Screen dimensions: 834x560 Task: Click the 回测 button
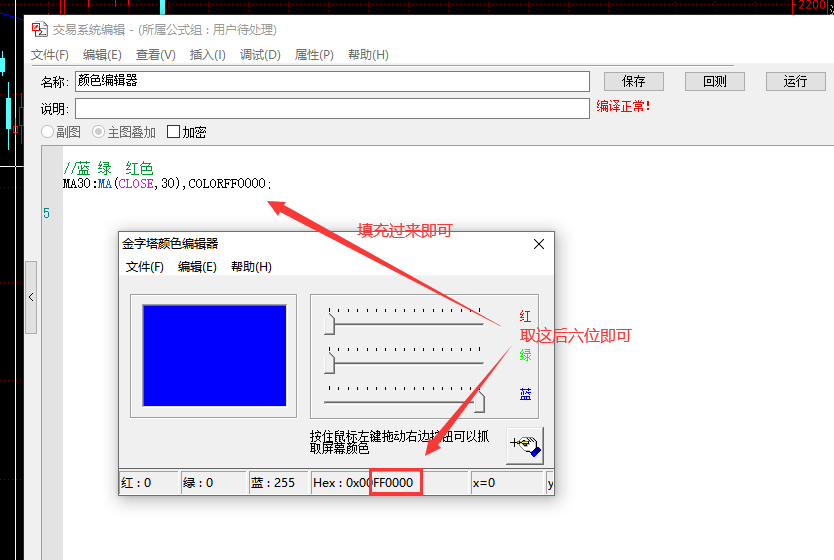tap(714, 81)
